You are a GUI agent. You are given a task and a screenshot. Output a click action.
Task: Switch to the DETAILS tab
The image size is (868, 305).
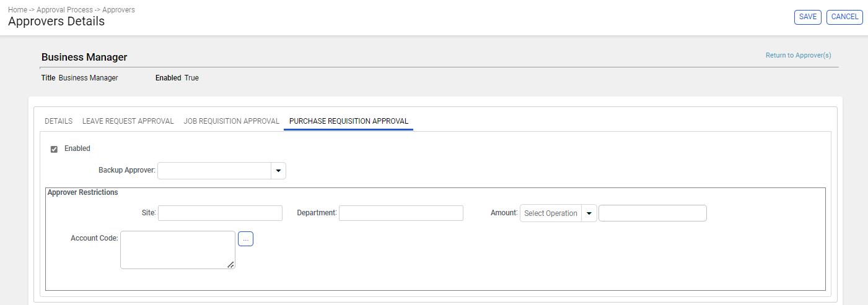(58, 121)
